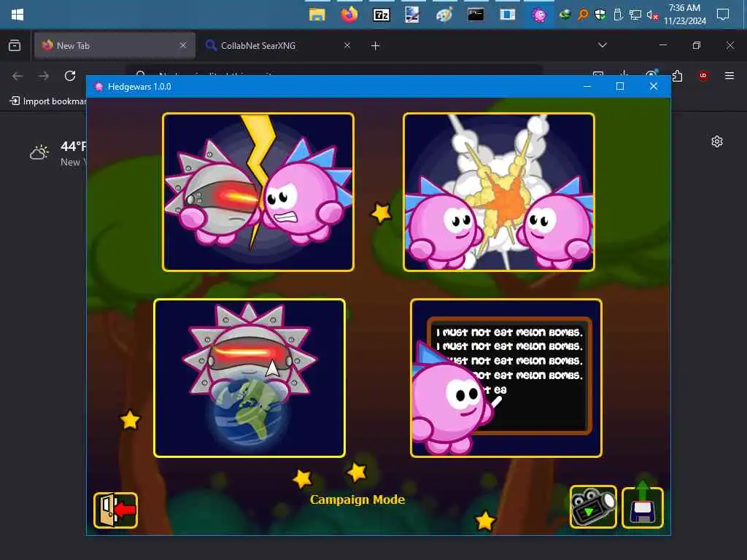This screenshot has width=747, height=560.
Task: Click the USB device tray icon
Action: coord(618,15)
